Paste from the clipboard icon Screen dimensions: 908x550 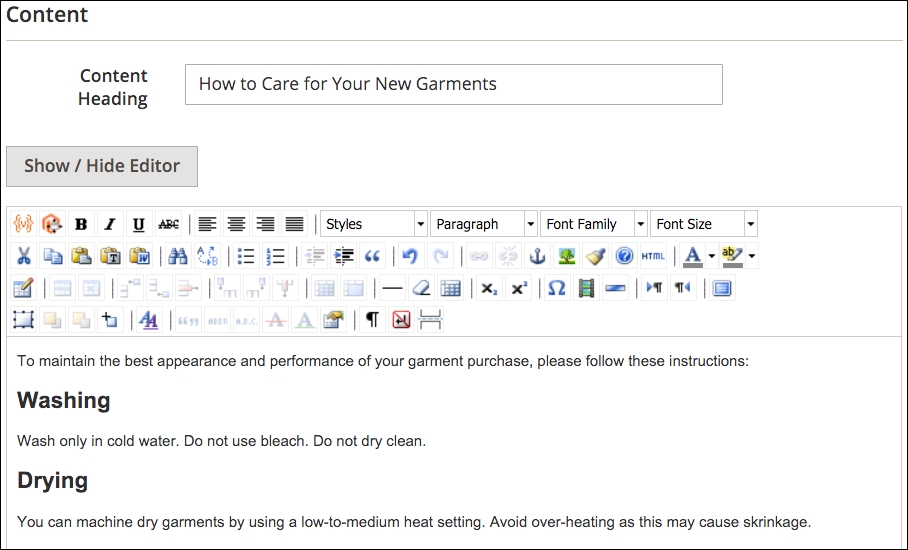(81, 256)
